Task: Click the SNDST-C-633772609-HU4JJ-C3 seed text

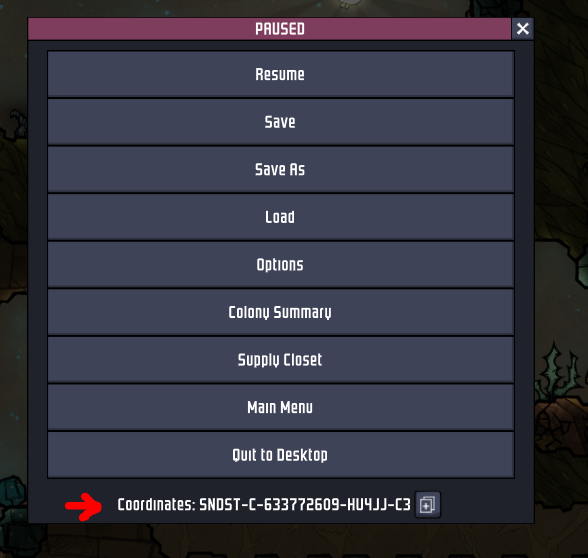Action: (305, 505)
